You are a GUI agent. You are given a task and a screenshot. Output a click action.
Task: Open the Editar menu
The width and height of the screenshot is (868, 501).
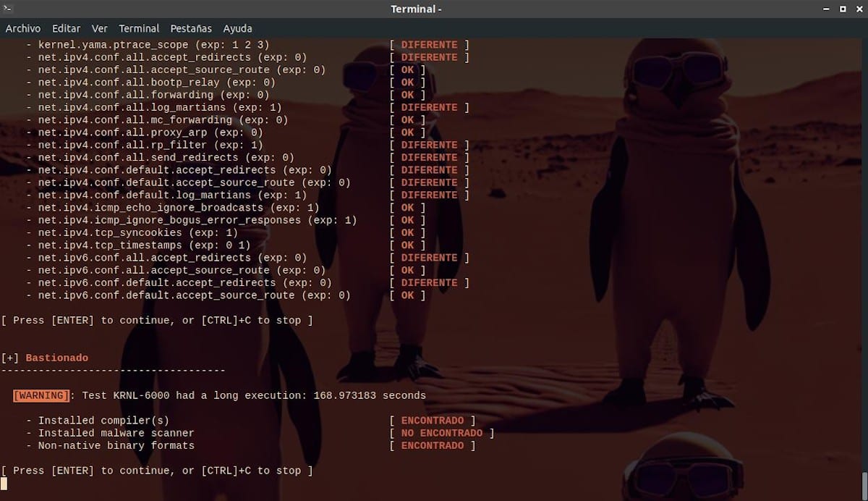[x=66, y=28]
